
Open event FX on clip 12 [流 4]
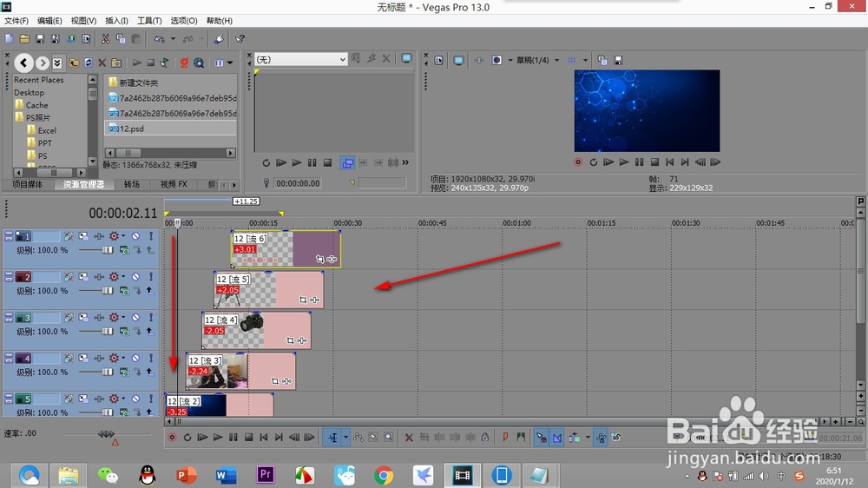pos(302,340)
